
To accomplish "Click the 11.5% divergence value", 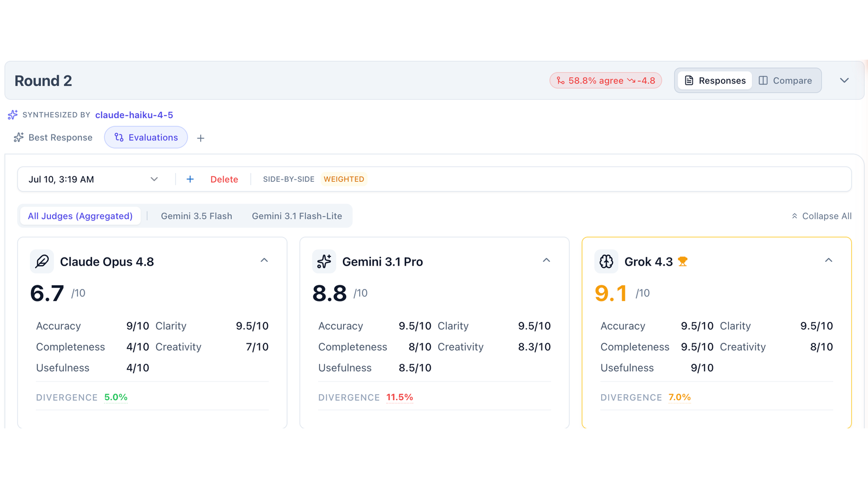I will point(399,397).
